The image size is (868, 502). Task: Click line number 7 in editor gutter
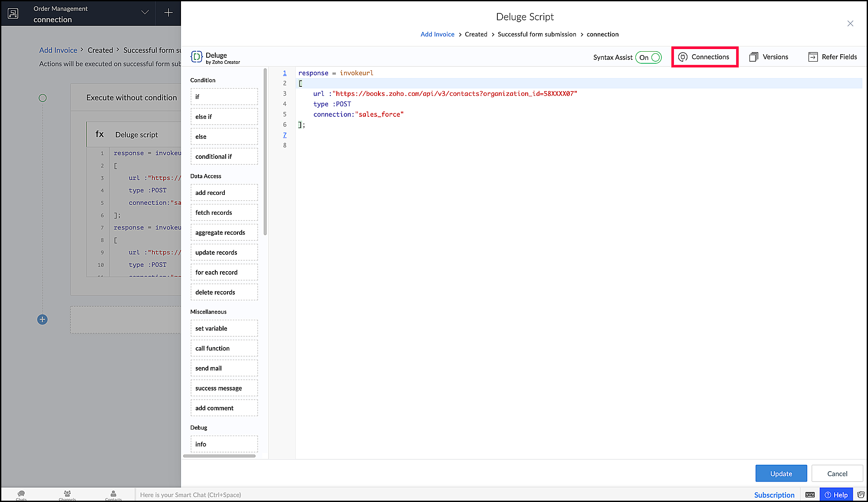point(285,135)
